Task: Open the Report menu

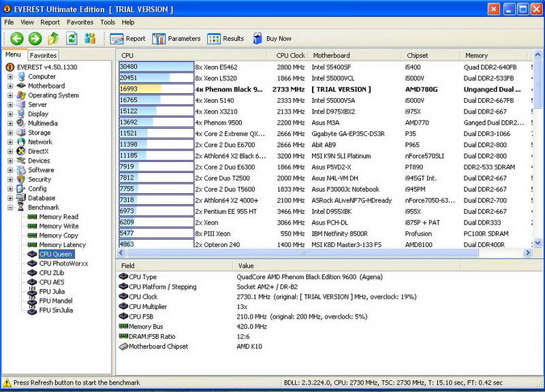Action: point(50,22)
